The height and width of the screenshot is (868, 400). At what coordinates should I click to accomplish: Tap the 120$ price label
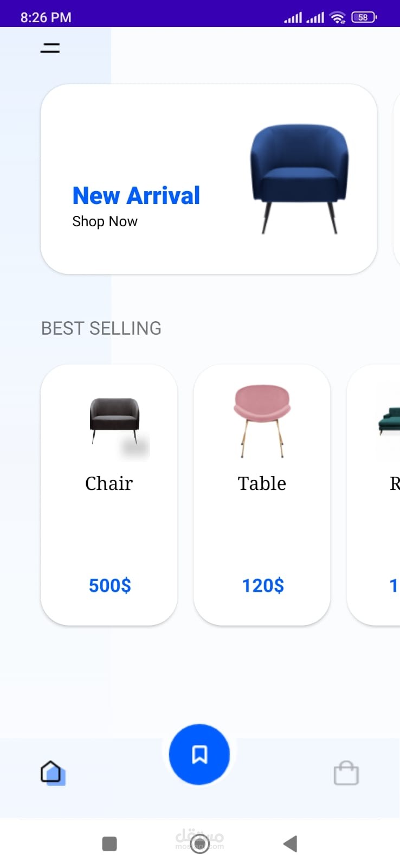262,585
